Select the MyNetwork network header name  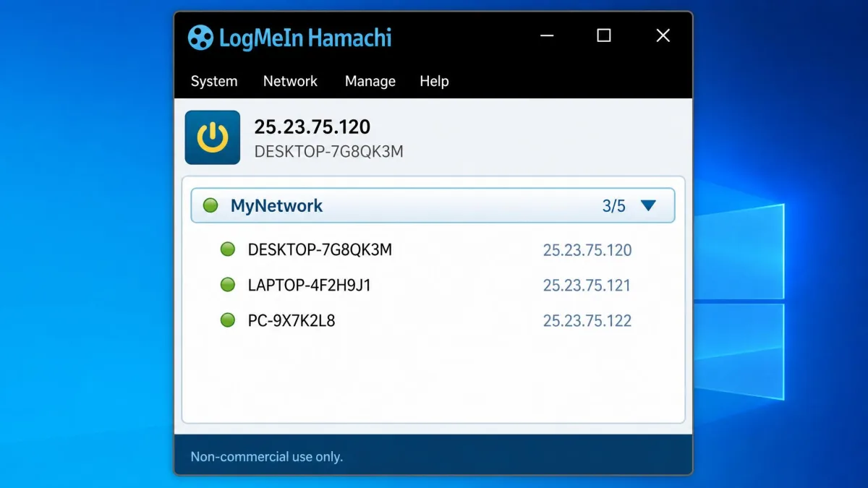tap(276, 206)
